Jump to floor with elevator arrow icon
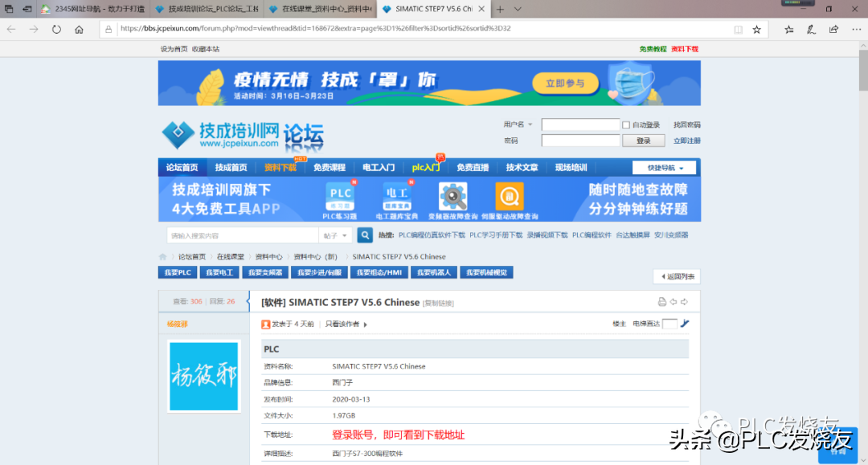The width and height of the screenshot is (868, 465). pyautogui.click(x=685, y=324)
